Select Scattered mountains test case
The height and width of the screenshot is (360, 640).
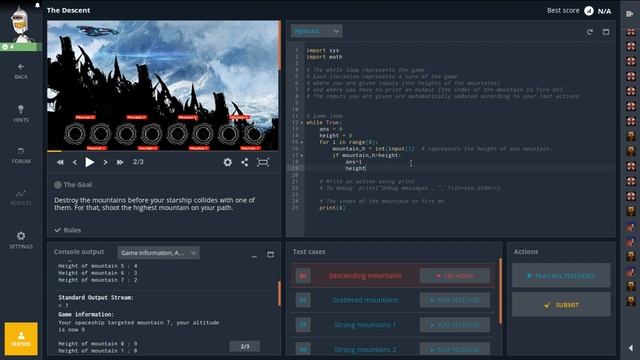coord(365,300)
